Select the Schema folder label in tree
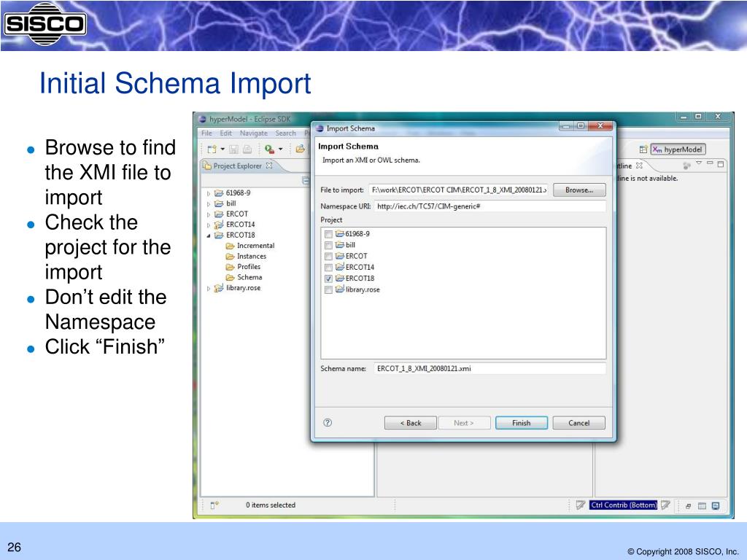The height and width of the screenshot is (560, 747). point(249,277)
